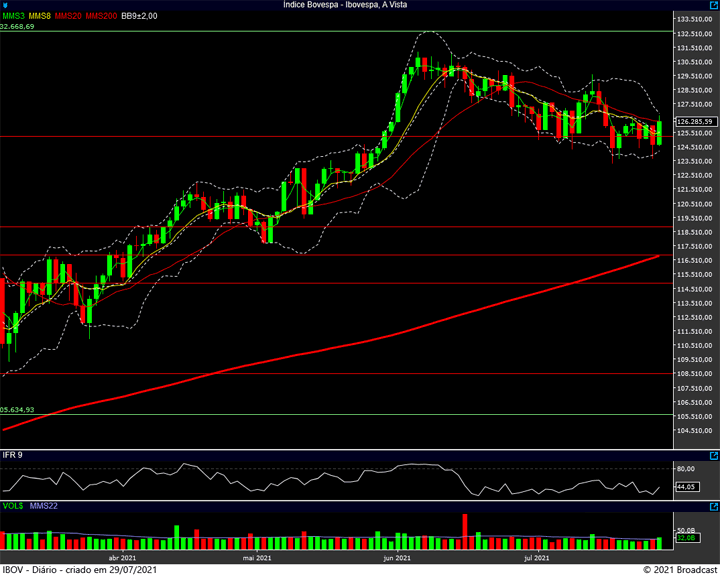
Task: Select the MMS3 moving average label
Action: (x=13, y=17)
